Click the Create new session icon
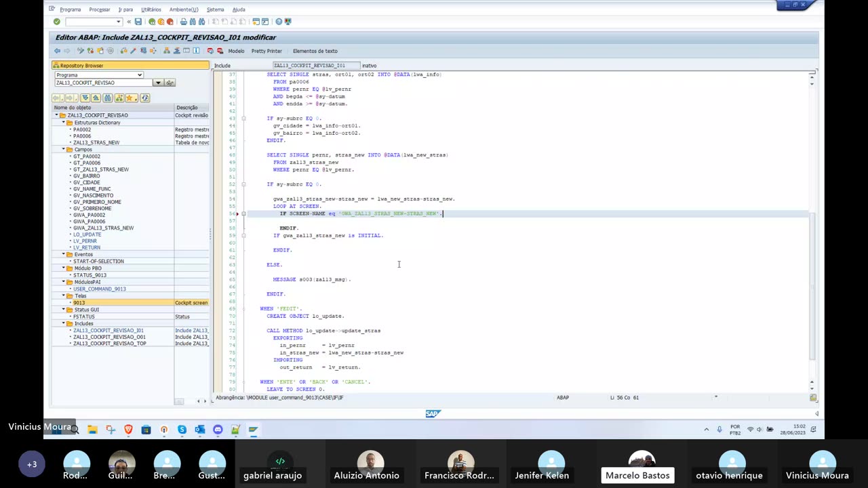 (x=256, y=22)
